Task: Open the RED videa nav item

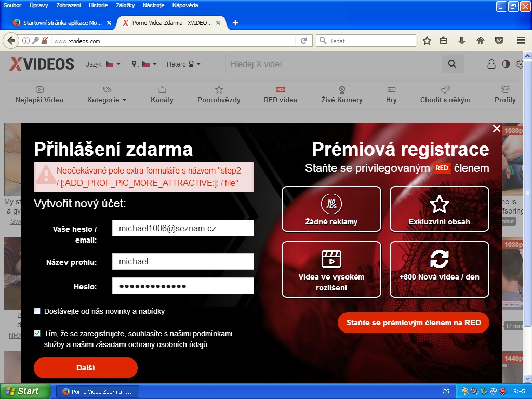Action: (281, 95)
